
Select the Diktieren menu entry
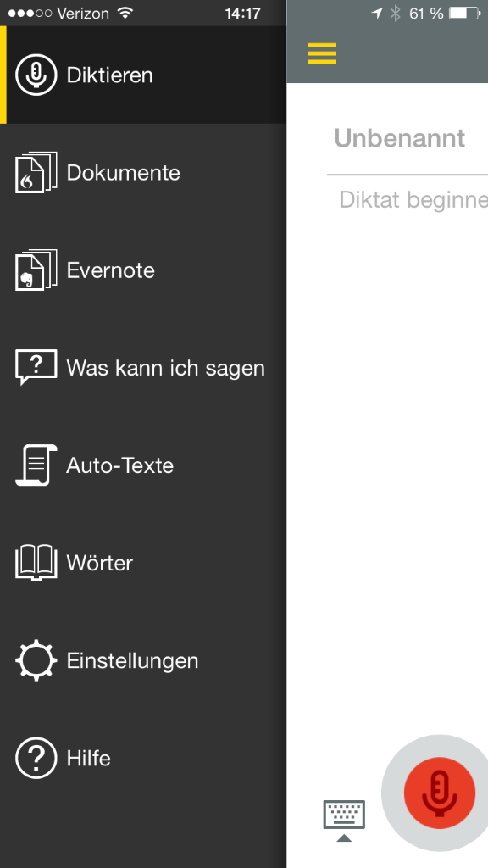pyautogui.click(x=143, y=75)
